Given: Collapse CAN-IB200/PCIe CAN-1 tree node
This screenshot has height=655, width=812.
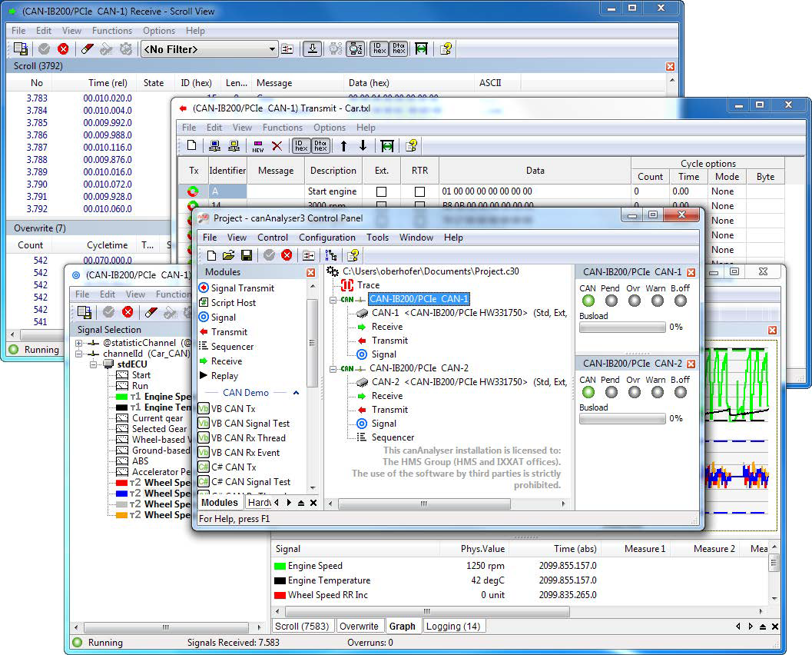Looking at the screenshot, I should click(333, 300).
